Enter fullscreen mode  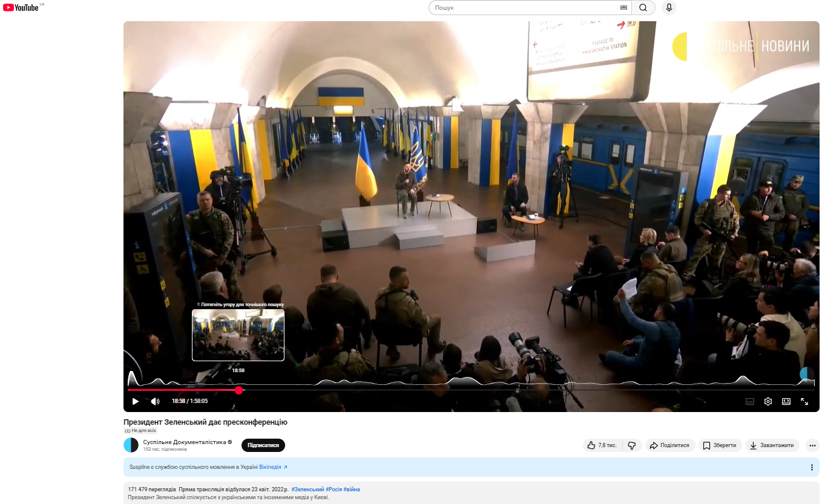(804, 401)
